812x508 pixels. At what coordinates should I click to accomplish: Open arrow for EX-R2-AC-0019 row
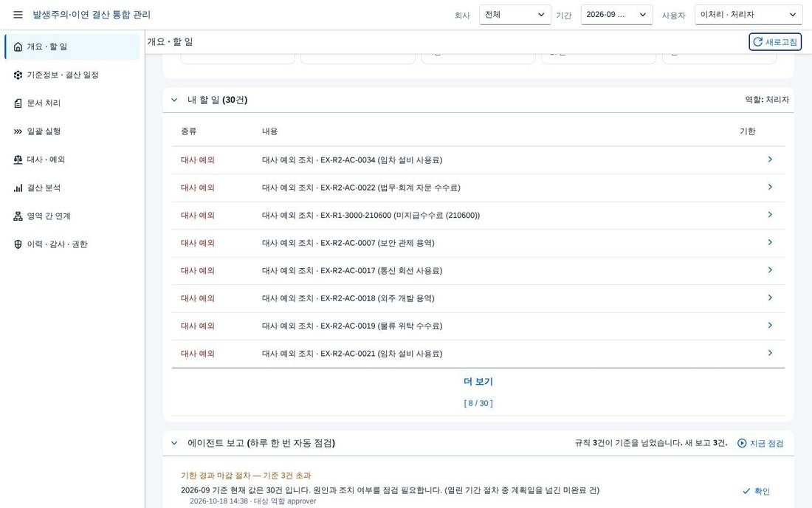pos(770,325)
